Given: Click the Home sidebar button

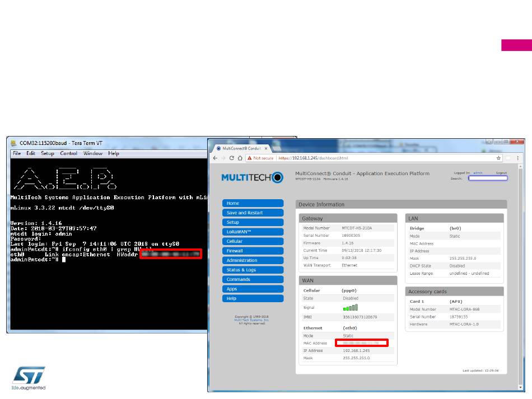Looking at the screenshot, I should 253,203.
